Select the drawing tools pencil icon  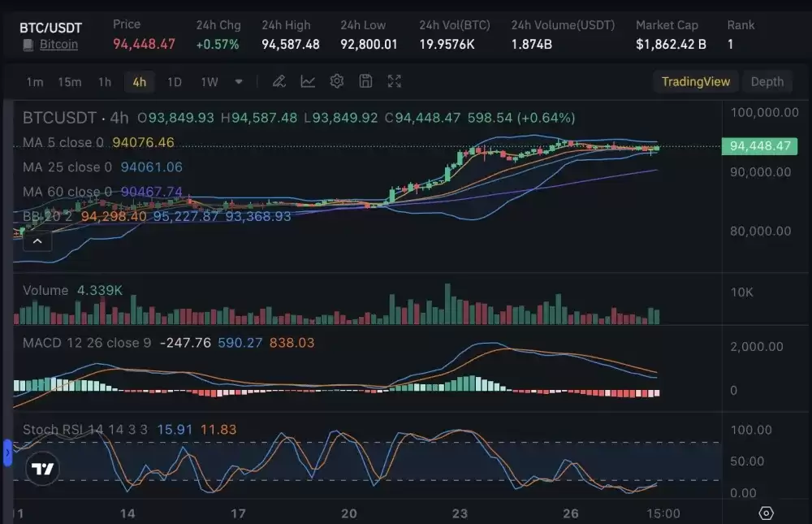(279, 81)
